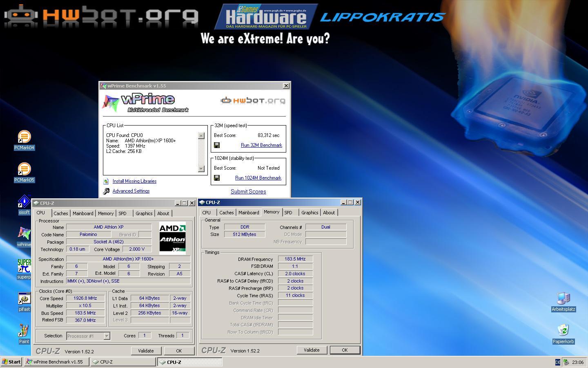Switch to CPU tab in right CPU-Z window
Screen dimensions: 588x368
[207, 213]
